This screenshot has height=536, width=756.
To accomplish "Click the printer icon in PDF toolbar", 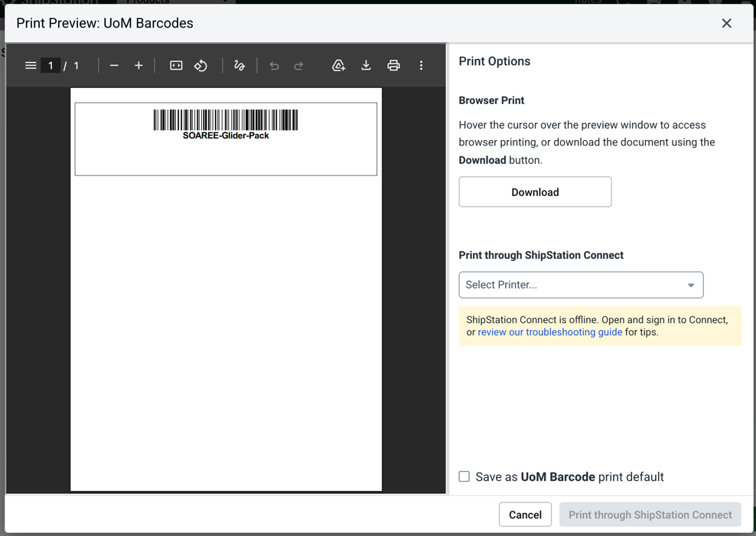I will [393, 66].
